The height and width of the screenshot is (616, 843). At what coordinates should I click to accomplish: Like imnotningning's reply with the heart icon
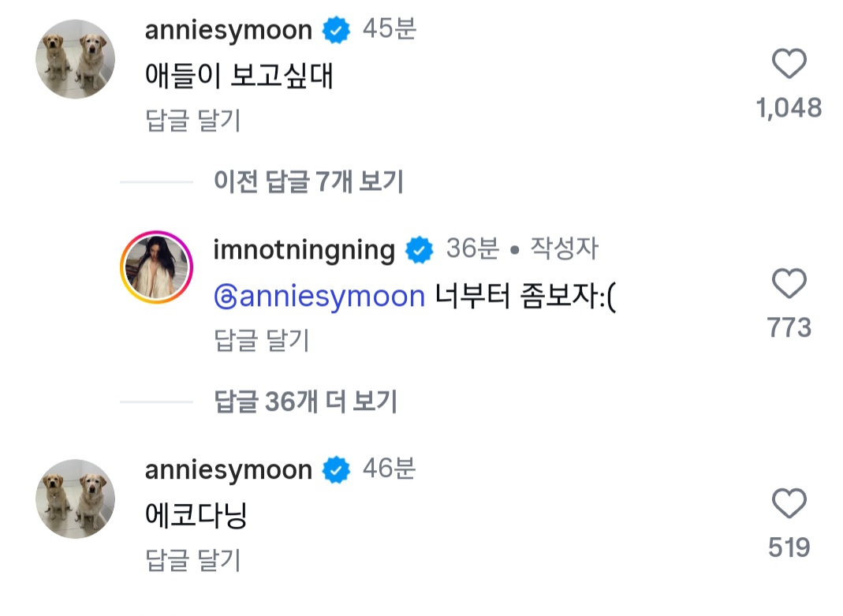pyautogui.click(x=789, y=282)
